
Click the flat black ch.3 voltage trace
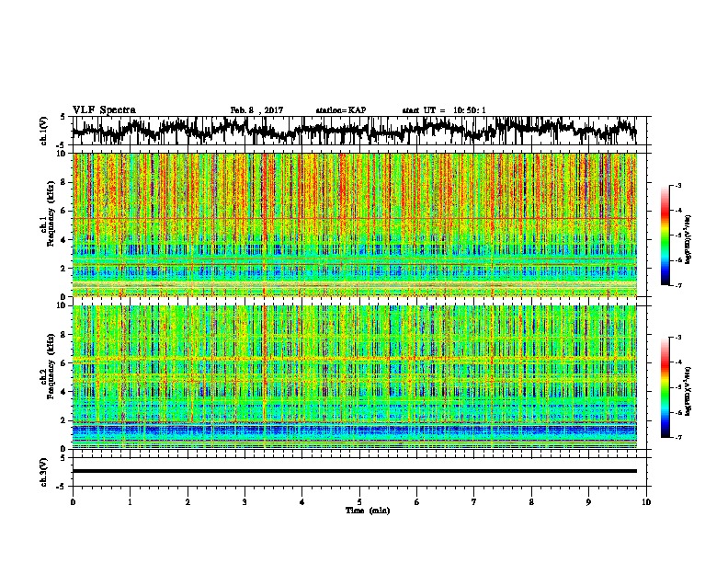click(355, 471)
